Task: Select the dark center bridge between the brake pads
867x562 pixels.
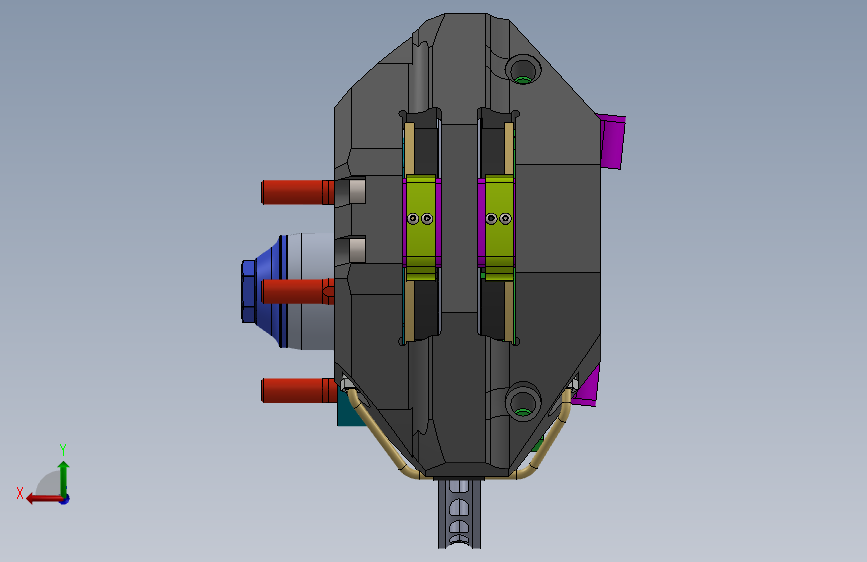Action: 459,218
